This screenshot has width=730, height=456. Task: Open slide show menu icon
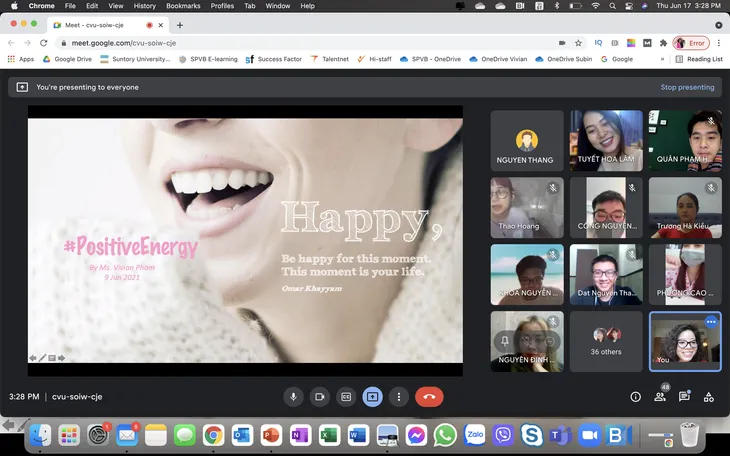point(52,358)
